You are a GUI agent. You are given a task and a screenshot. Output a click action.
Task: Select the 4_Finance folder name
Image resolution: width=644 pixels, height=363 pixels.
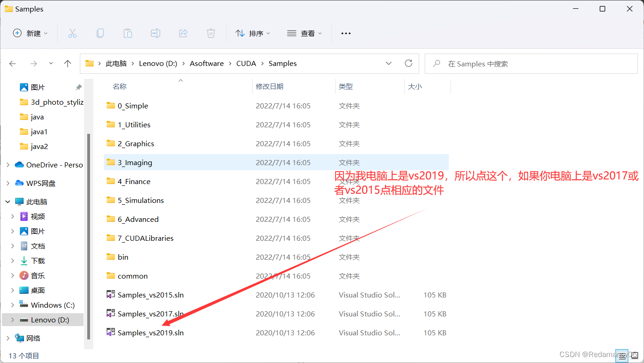134,181
